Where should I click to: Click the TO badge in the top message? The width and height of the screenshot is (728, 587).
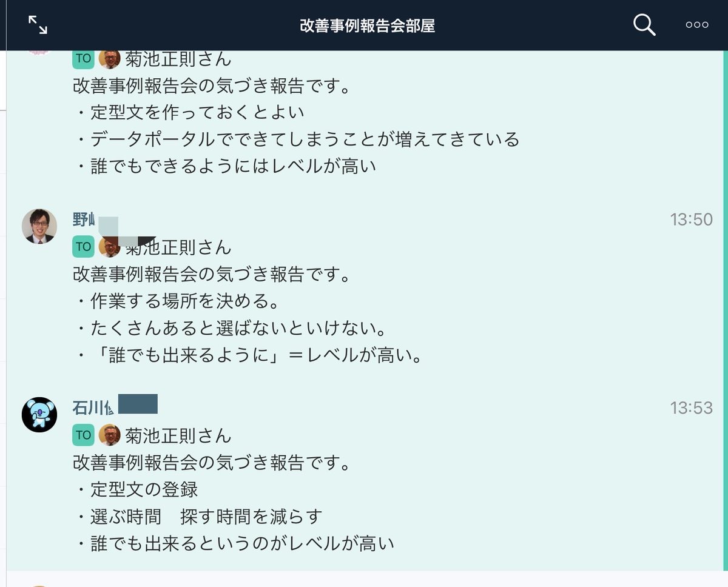pyautogui.click(x=84, y=58)
